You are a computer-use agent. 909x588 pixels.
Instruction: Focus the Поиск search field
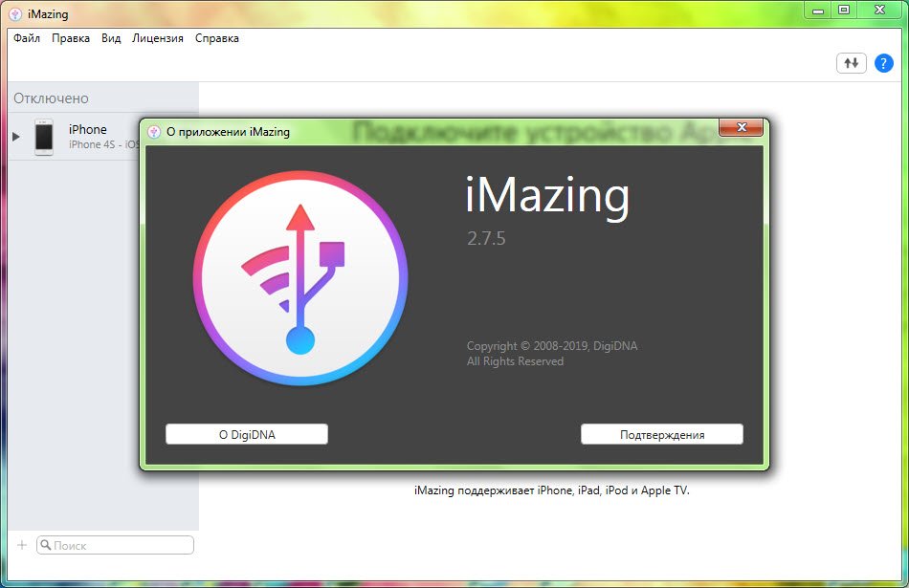click(116, 545)
